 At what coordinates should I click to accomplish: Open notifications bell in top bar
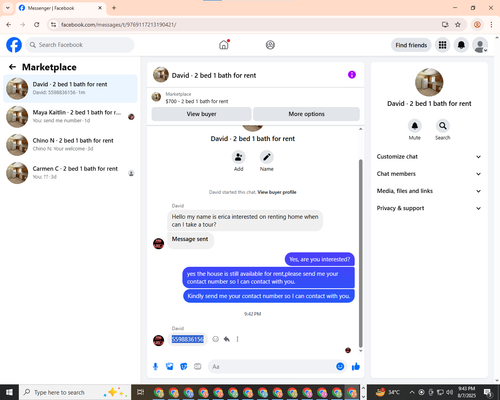(461, 45)
